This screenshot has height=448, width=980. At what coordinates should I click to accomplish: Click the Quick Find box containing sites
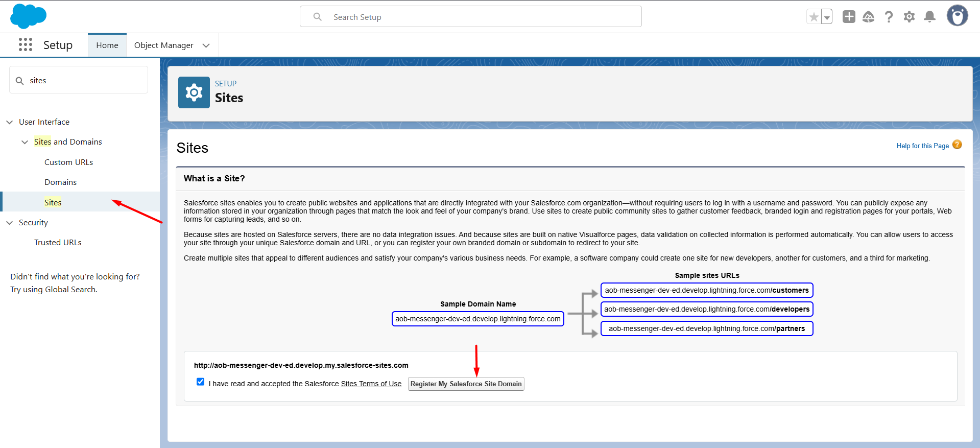79,80
